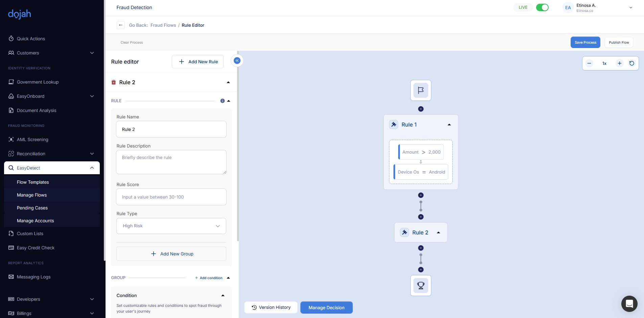This screenshot has height=318, width=644.
Task: Zoom in the canvas with plus icon
Action: pos(619,63)
